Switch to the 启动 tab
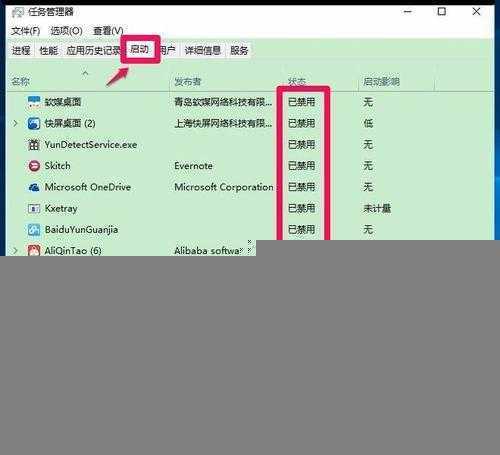500x455 pixels. (x=139, y=49)
